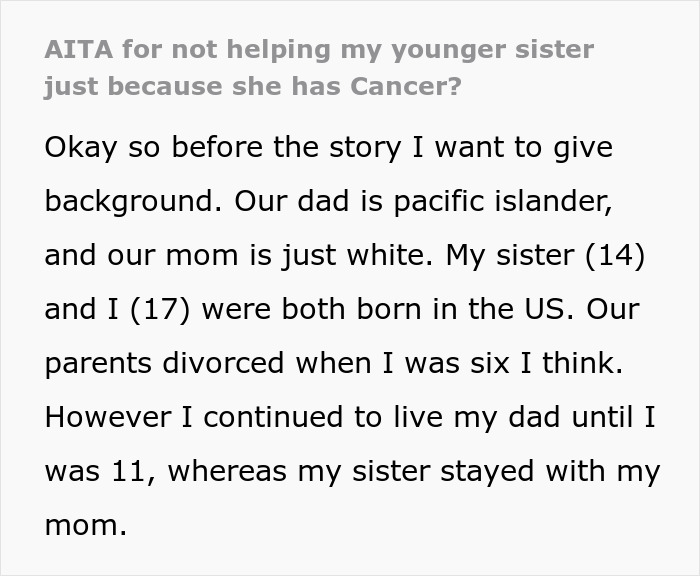This screenshot has width=700, height=576.
Task: Click the final word 'mom.'
Action: (86, 525)
